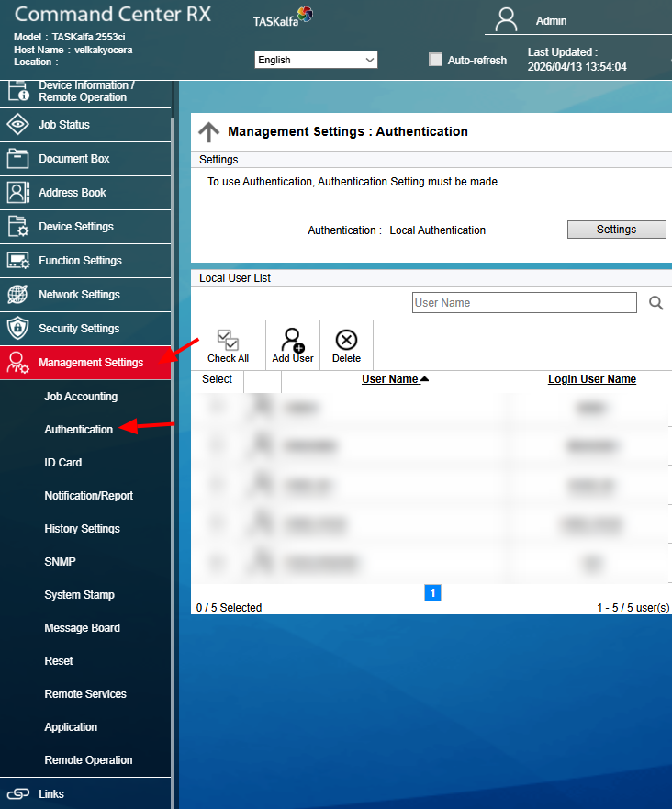This screenshot has width=672, height=809.
Task: Click the Security Settings shield icon
Action: [x=18, y=329]
